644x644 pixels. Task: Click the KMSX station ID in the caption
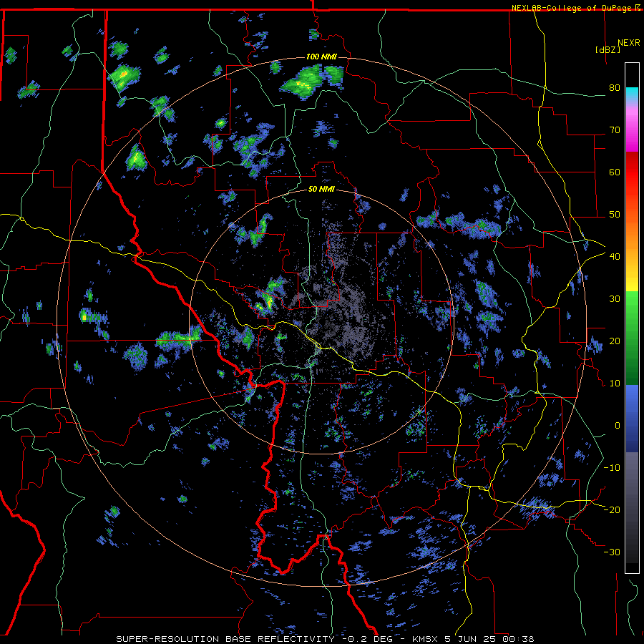pos(425,639)
